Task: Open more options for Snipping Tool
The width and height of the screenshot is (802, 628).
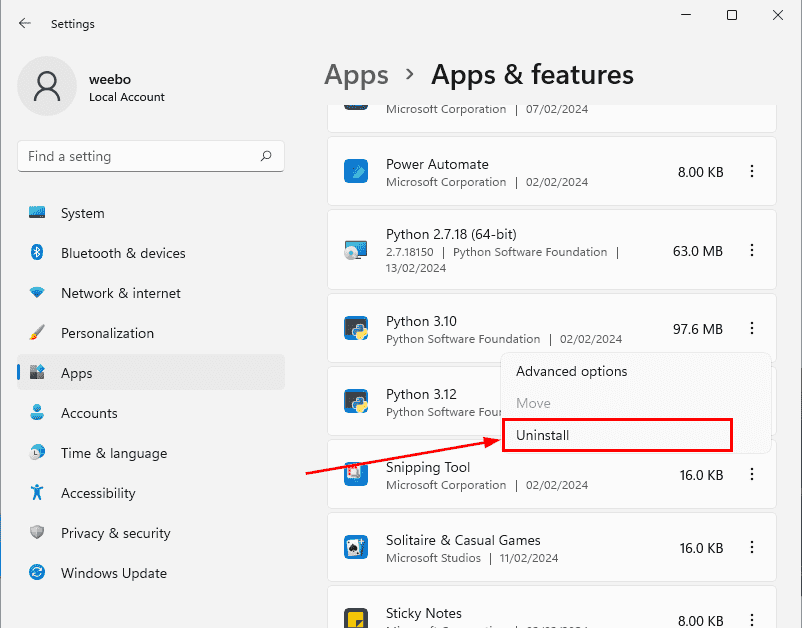Action: tap(752, 474)
